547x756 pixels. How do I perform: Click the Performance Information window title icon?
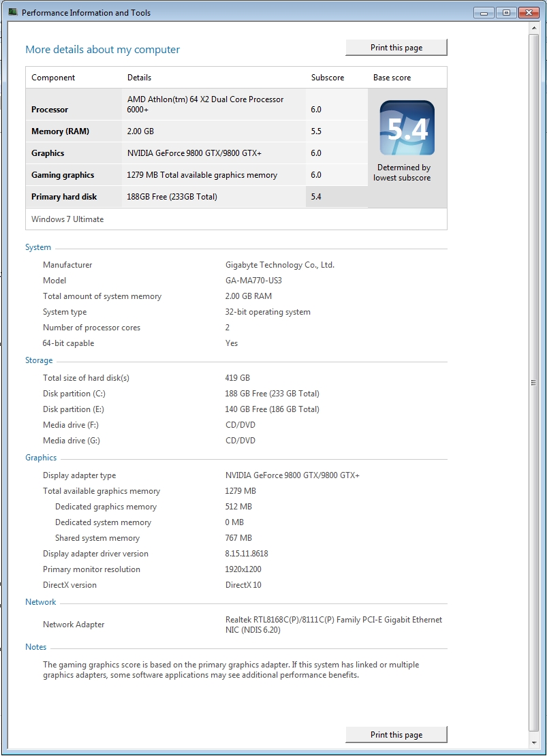13,12
